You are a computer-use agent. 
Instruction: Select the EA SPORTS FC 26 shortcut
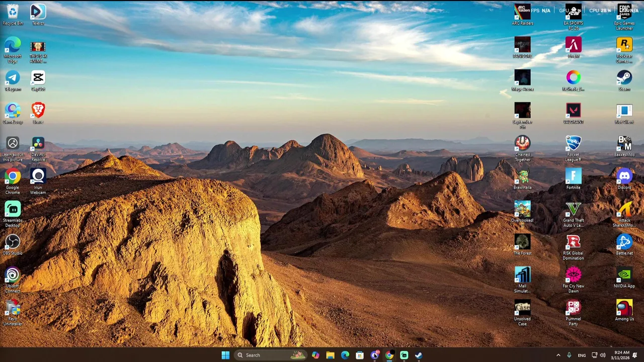coord(573,17)
